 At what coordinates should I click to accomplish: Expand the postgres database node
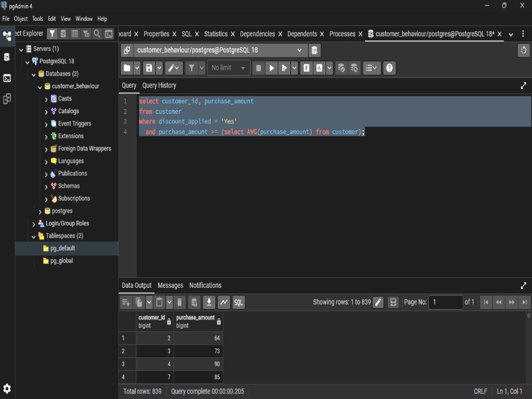coord(40,212)
